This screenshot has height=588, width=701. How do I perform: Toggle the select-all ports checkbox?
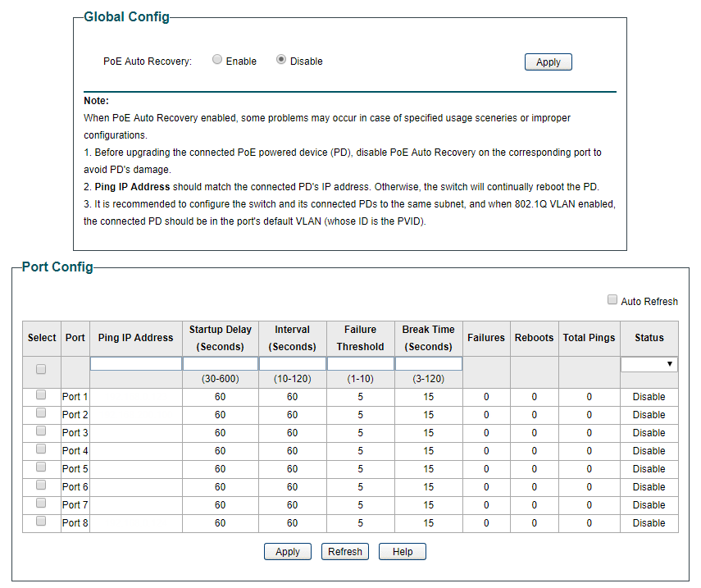41,370
